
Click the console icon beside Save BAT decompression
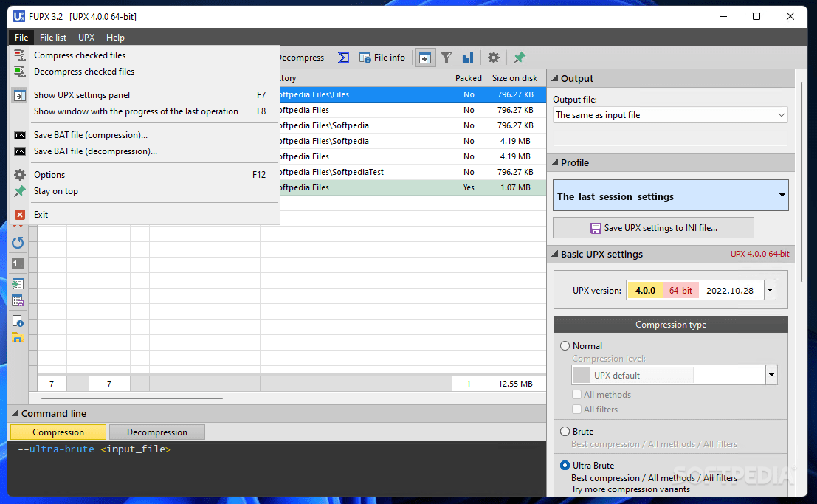click(x=20, y=151)
